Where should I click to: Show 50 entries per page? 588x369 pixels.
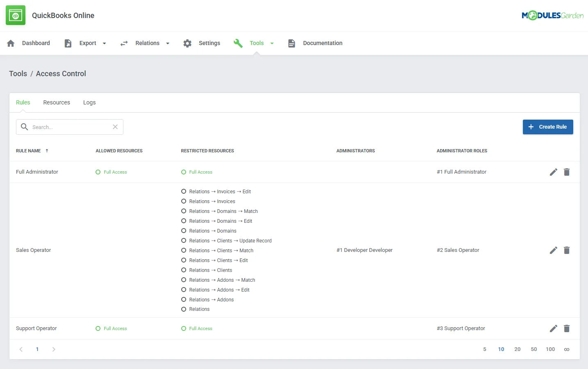(x=534, y=349)
